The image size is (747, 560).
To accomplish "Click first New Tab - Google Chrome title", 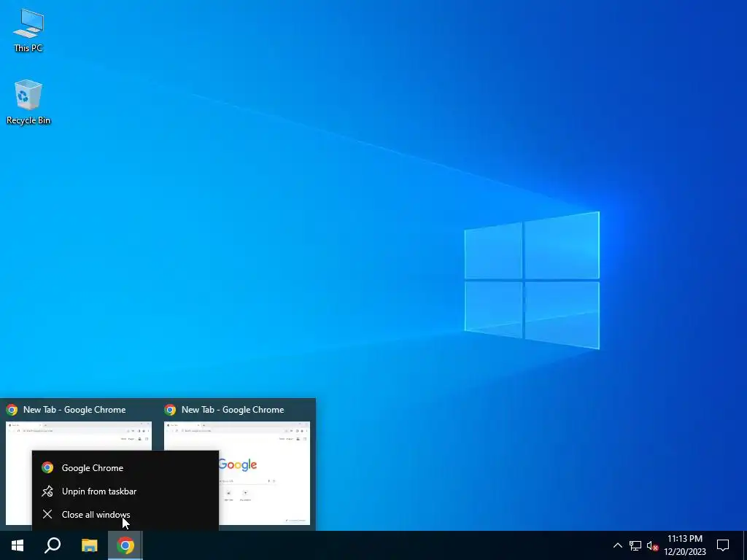I will 74,410.
